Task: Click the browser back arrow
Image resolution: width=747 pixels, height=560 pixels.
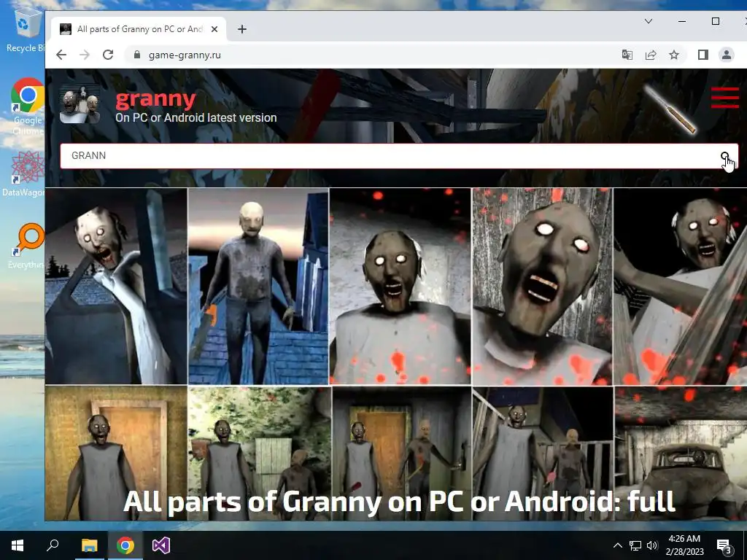Action: coord(61,55)
